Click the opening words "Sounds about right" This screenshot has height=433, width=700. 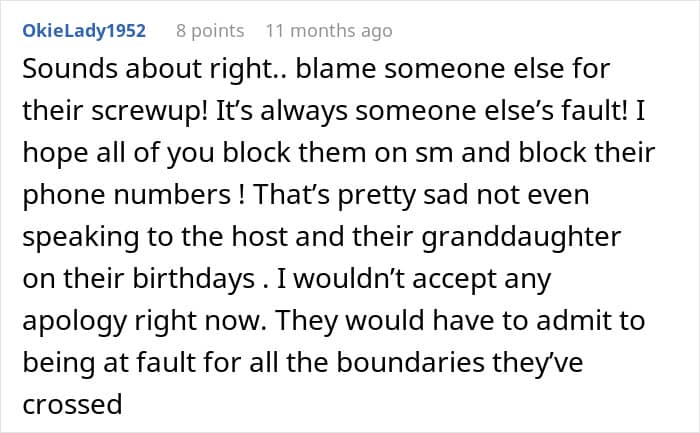[109, 74]
